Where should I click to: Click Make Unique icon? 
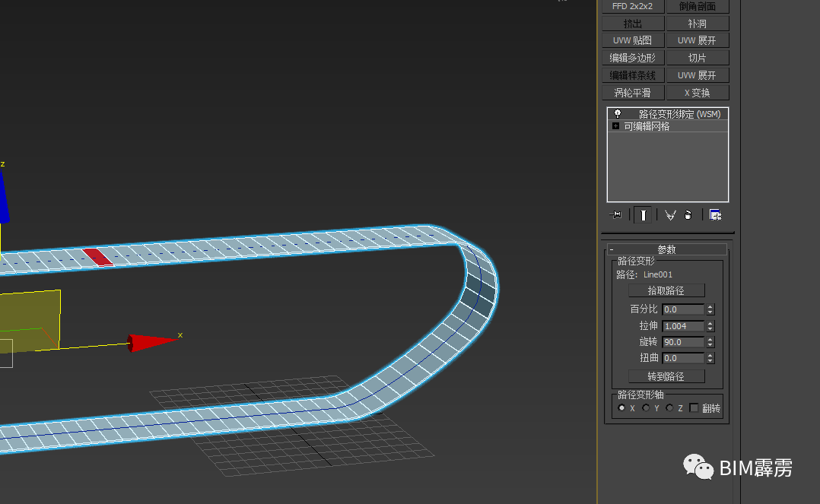point(670,215)
